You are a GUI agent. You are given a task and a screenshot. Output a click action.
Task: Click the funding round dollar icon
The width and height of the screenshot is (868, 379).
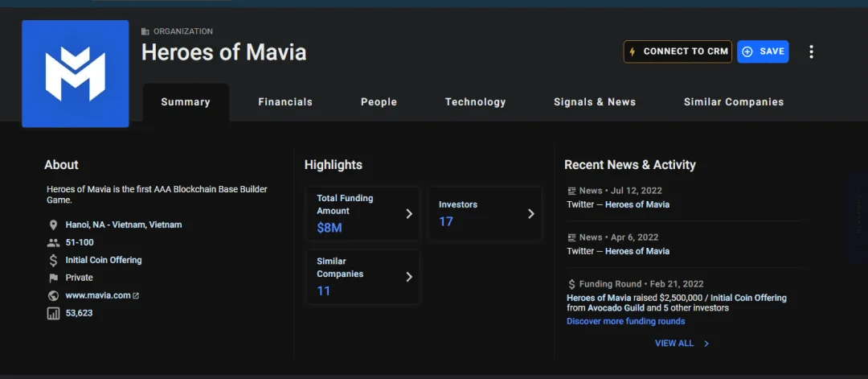572,284
